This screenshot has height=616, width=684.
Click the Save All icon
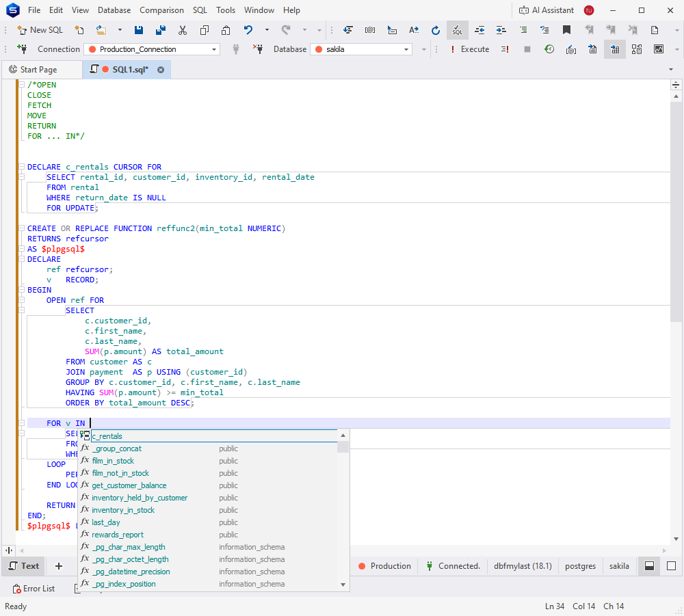click(161, 30)
